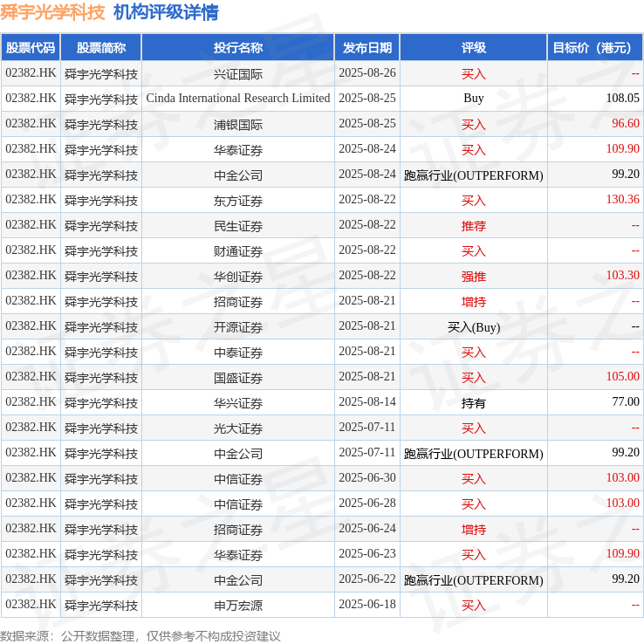Click the 投行名称 column header

click(238, 48)
